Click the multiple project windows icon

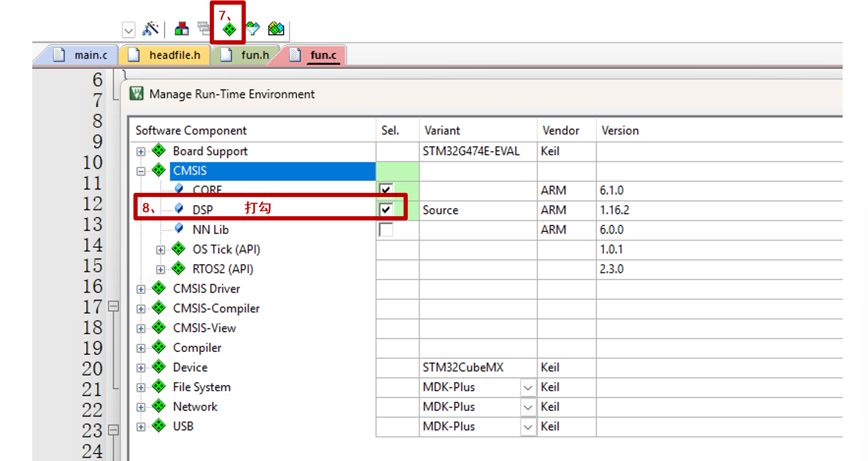click(204, 29)
